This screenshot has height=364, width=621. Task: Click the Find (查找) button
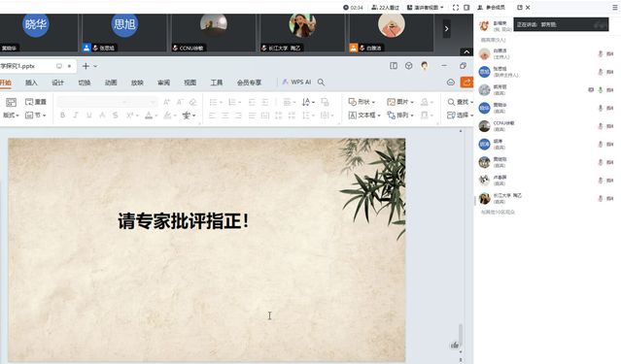(461, 102)
